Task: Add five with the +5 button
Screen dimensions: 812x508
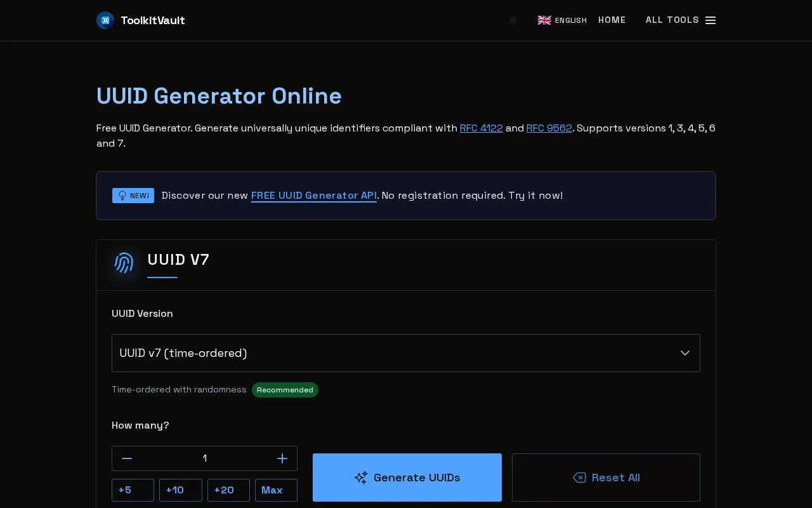Action: (x=133, y=490)
